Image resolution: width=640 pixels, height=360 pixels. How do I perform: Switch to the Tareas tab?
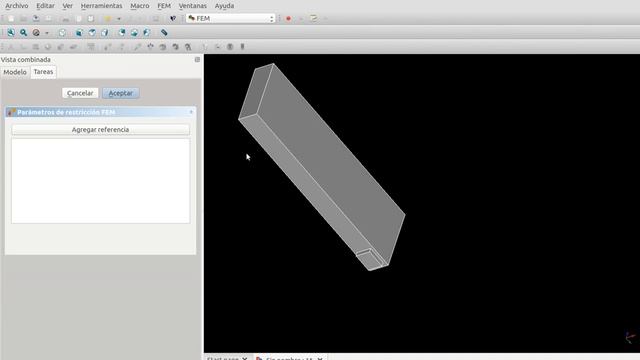[x=43, y=72]
